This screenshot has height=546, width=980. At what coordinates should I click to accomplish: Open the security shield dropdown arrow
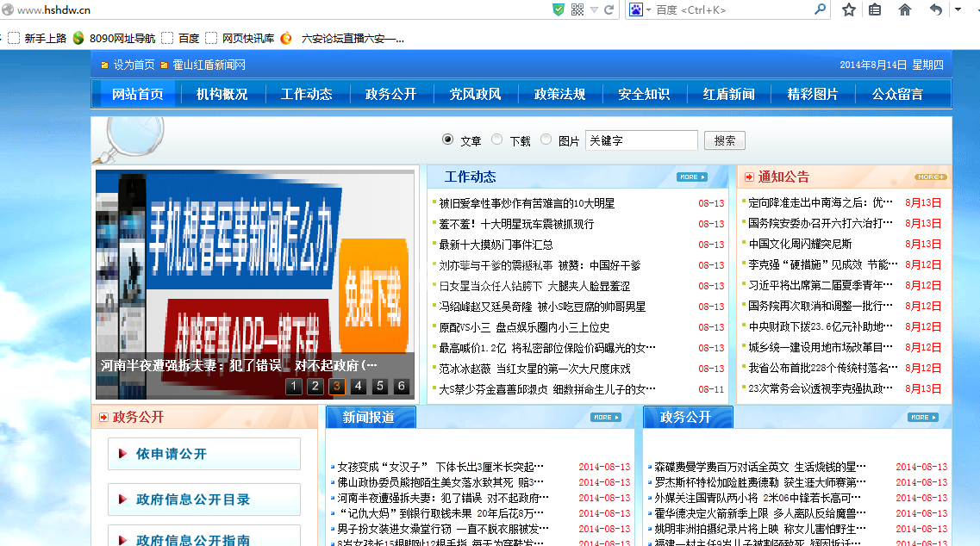pyautogui.click(x=594, y=9)
